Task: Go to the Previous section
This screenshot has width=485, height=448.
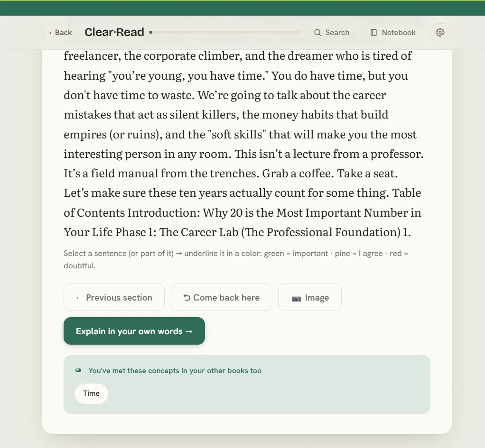Action: click(114, 297)
